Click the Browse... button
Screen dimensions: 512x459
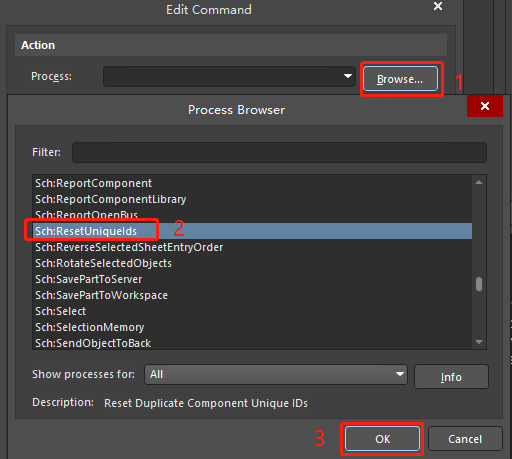click(400, 79)
